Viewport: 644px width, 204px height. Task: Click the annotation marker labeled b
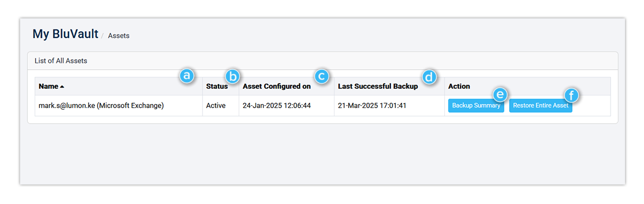pyautogui.click(x=233, y=76)
